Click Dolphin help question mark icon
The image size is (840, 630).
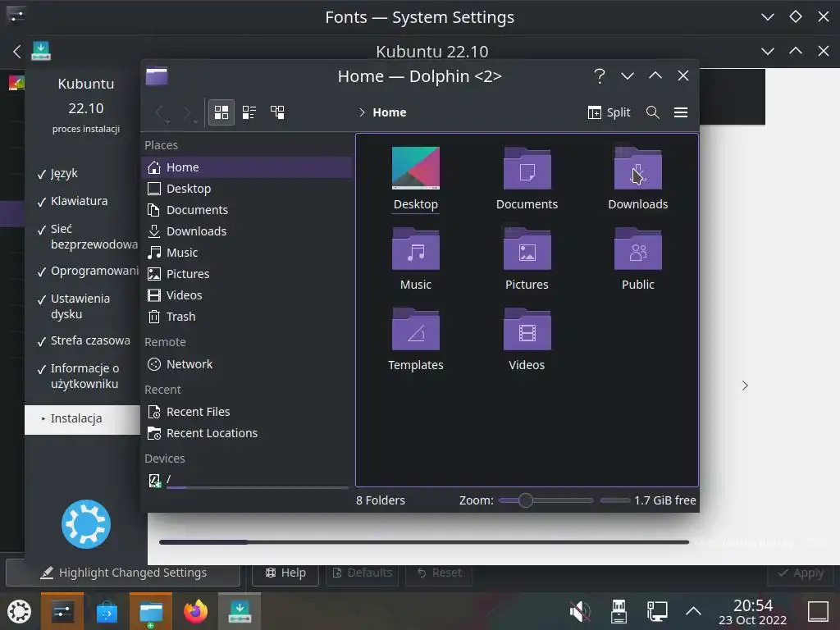600,76
